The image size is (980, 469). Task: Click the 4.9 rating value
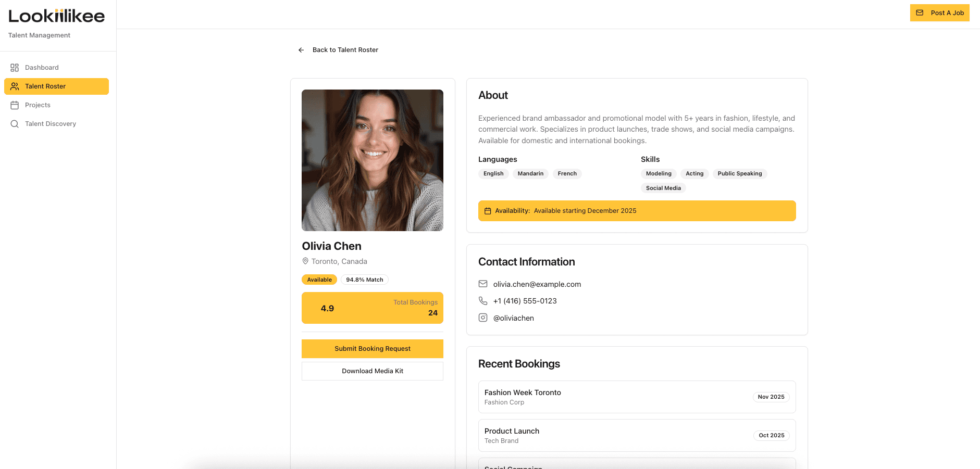pos(327,308)
